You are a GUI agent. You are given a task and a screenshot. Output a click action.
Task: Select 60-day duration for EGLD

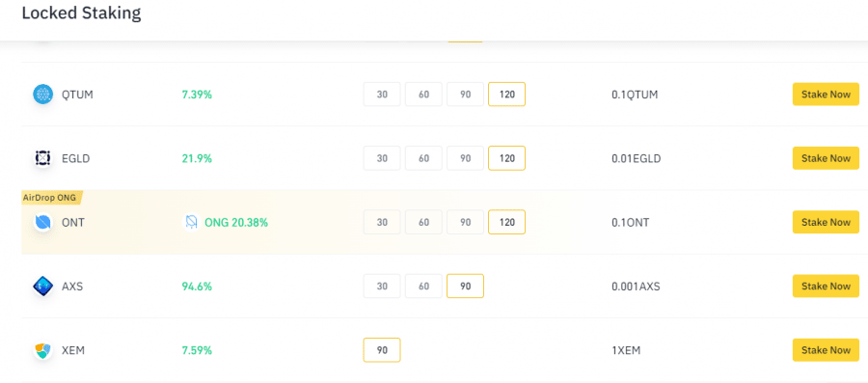pos(424,158)
